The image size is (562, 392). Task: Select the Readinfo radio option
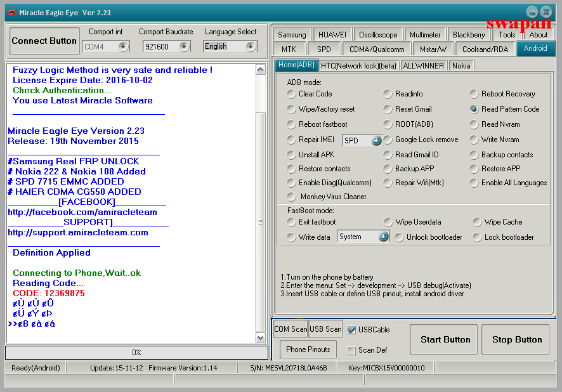(388, 95)
